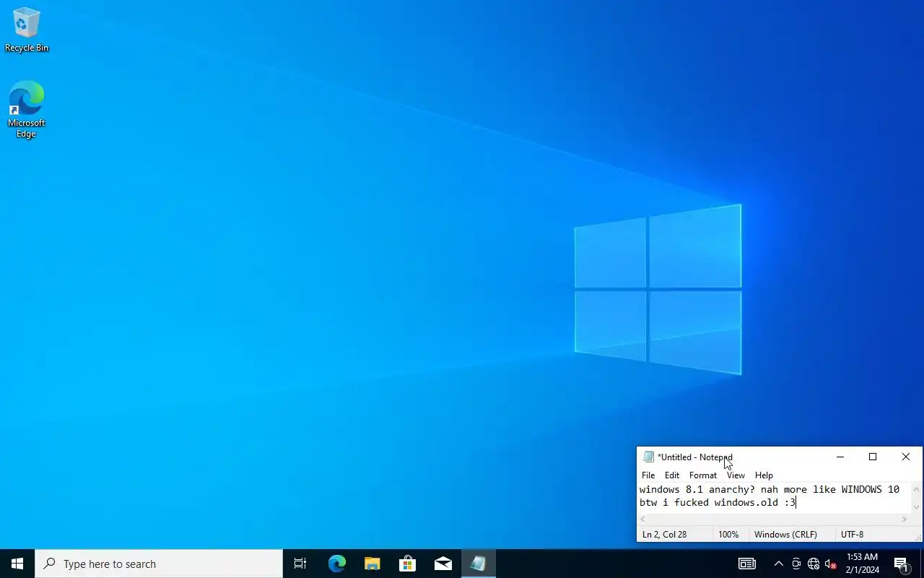Click the Meet Now tray icon
This screenshot has height=578, width=924.
(x=796, y=564)
